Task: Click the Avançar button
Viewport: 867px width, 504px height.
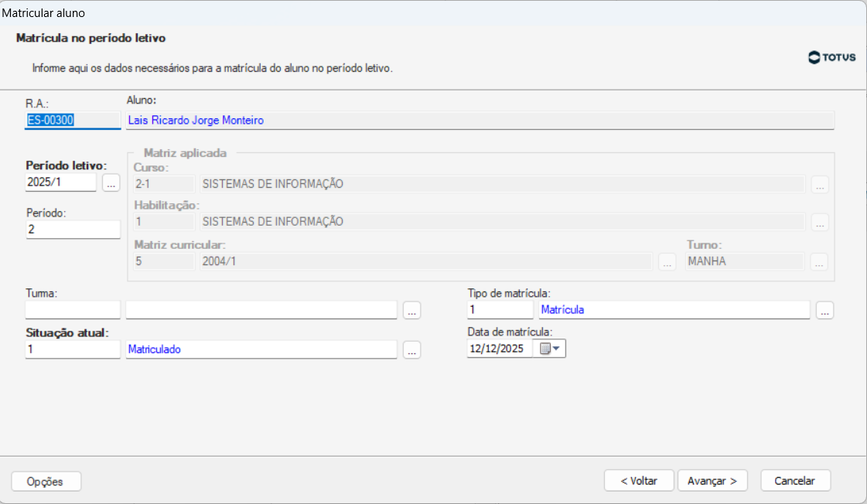Action: (712, 481)
